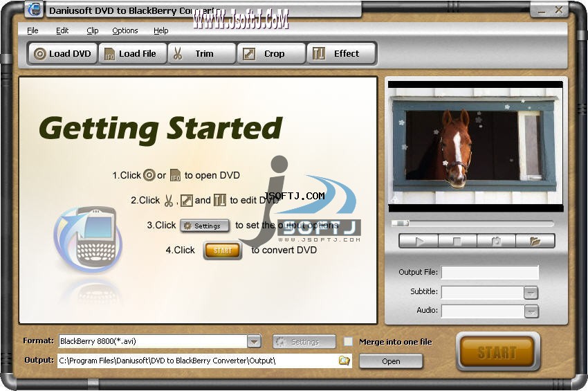588x391 pixels.
Task: Open the Edit menu
Action: 62,30
